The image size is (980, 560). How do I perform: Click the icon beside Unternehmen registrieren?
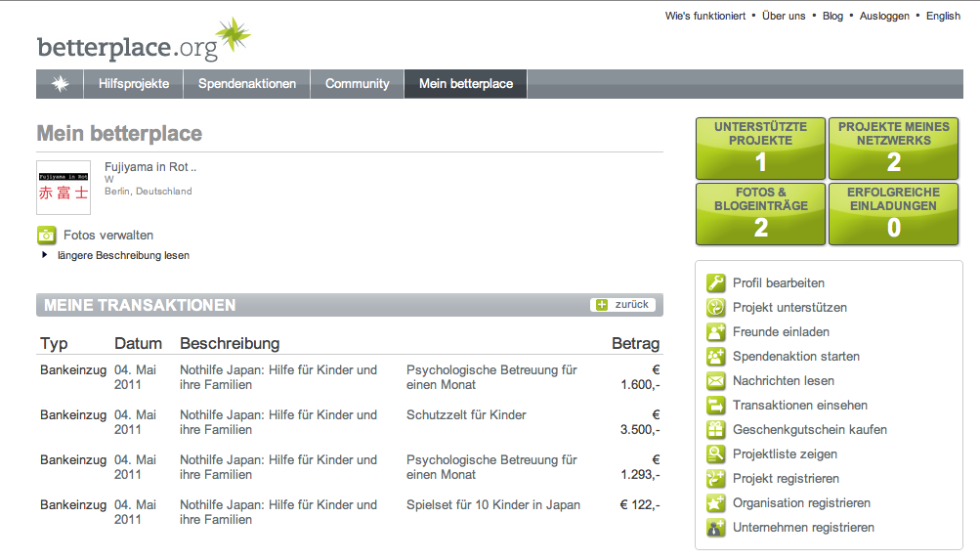click(715, 527)
